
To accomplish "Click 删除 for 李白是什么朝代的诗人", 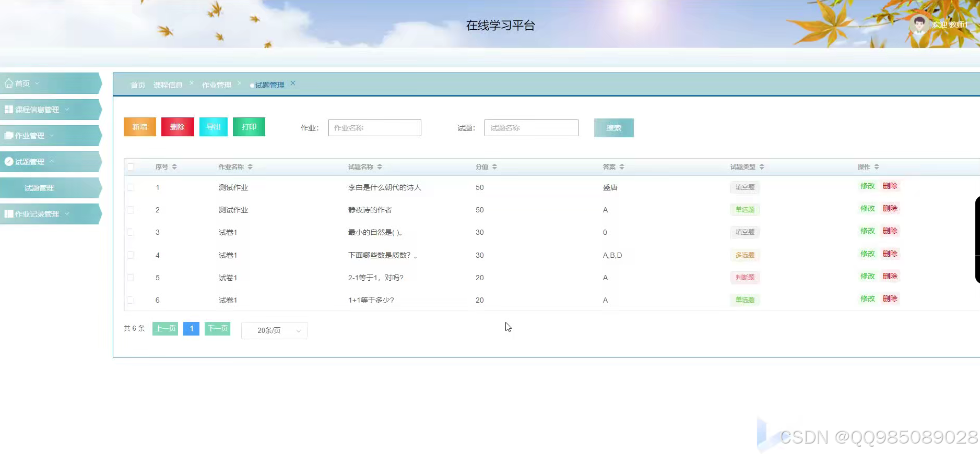I will 890,186.
